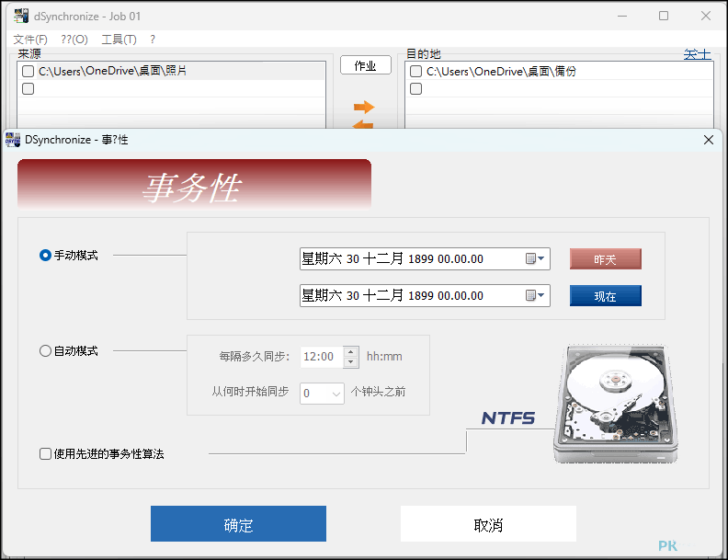The width and height of the screenshot is (728, 560).
Task: Click the 作业 button in main window
Action: pyautogui.click(x=366, y=65)
